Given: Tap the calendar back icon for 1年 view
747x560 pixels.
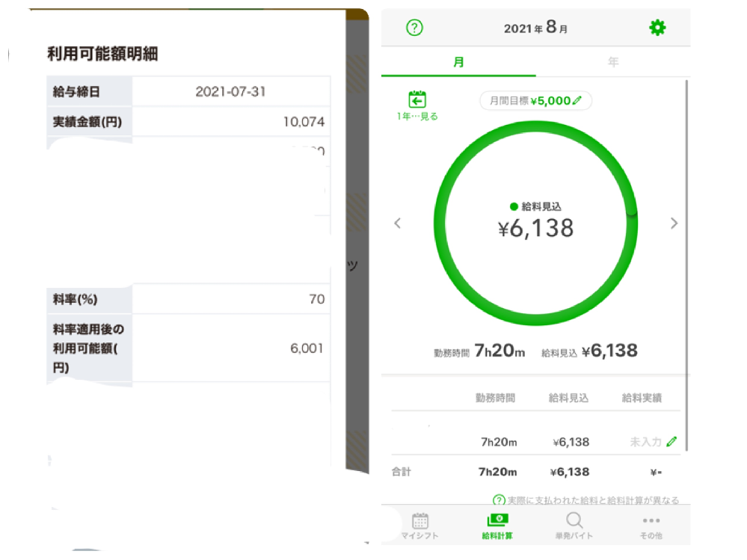Looking at the screenshot, I should click(416, 99).
